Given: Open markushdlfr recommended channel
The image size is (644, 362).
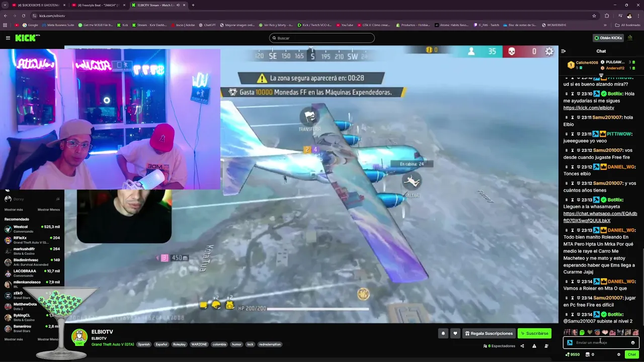Looking at the screenshot, I should point(32,251).
